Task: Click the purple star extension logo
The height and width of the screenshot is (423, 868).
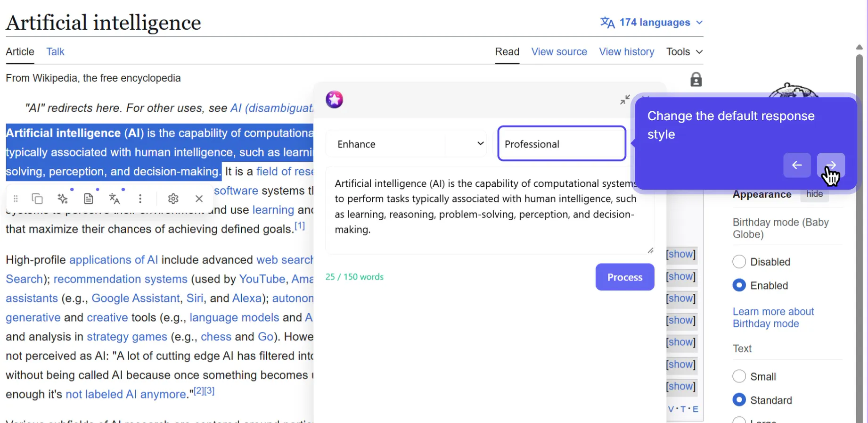Action: (334, 100)
